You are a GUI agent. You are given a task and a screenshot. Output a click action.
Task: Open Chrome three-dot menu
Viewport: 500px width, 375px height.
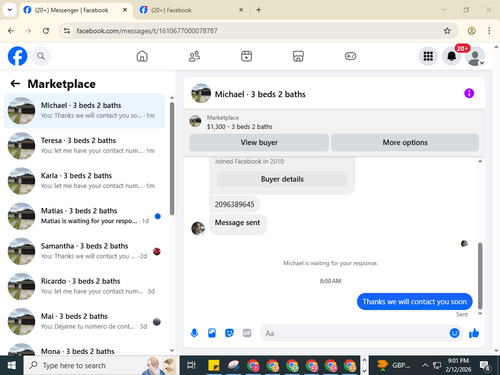(489, 31)
